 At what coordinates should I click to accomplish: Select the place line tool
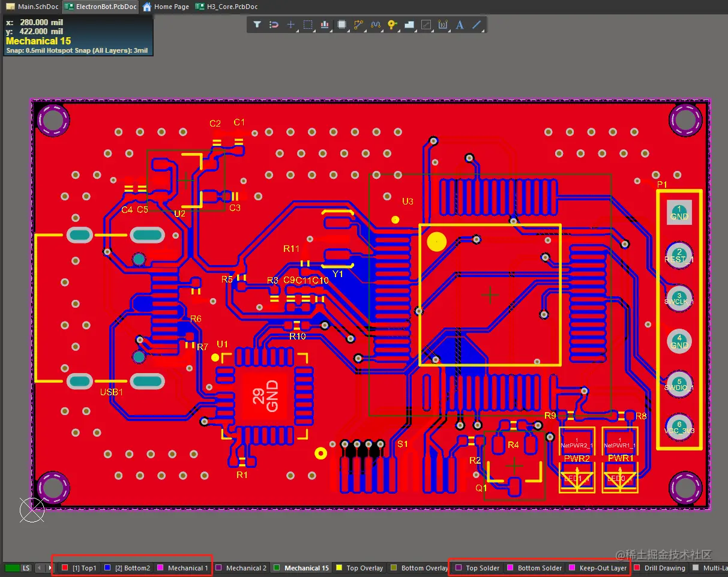point(477,25)
